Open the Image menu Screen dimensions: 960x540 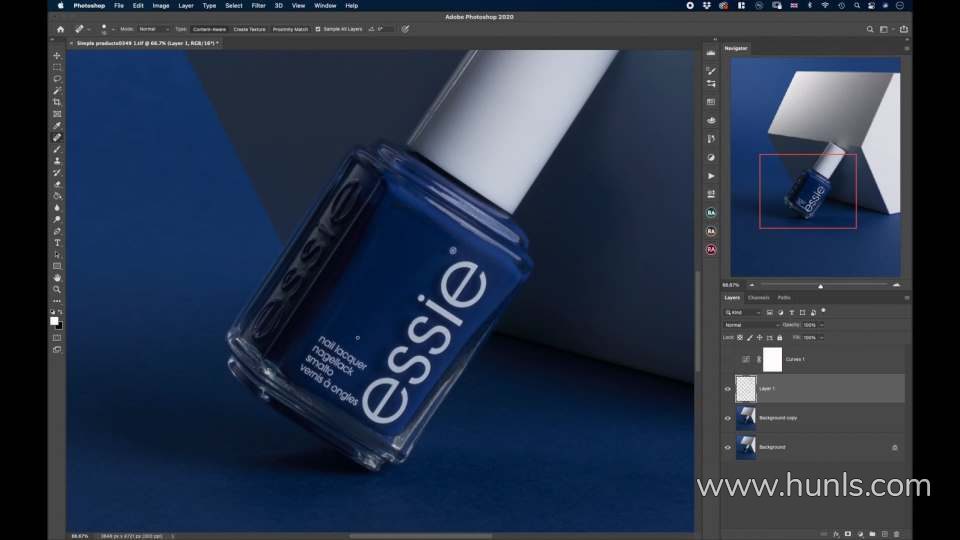[161, 6]
